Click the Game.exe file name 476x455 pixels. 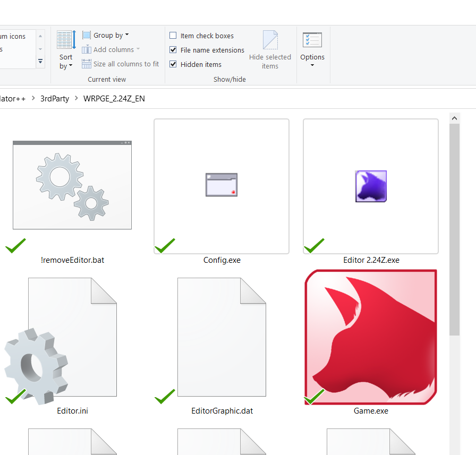(x=371, y=411)
